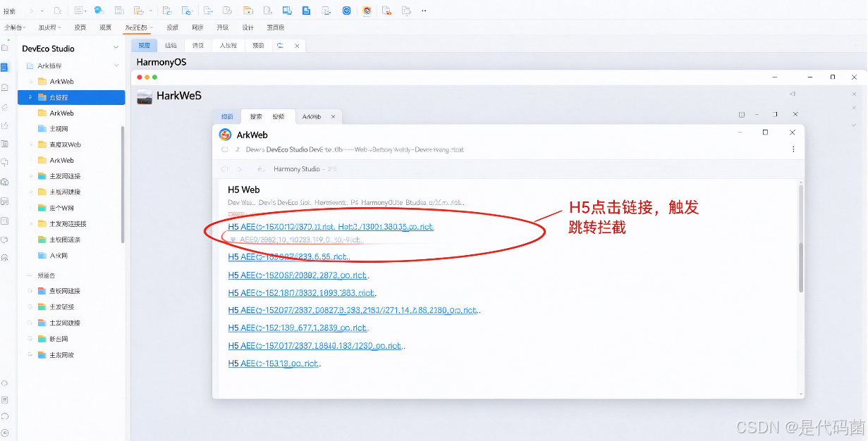The image size is (868, 441).
Task: Select the highlighted blue folder row in tree
Action: [71, 97]
